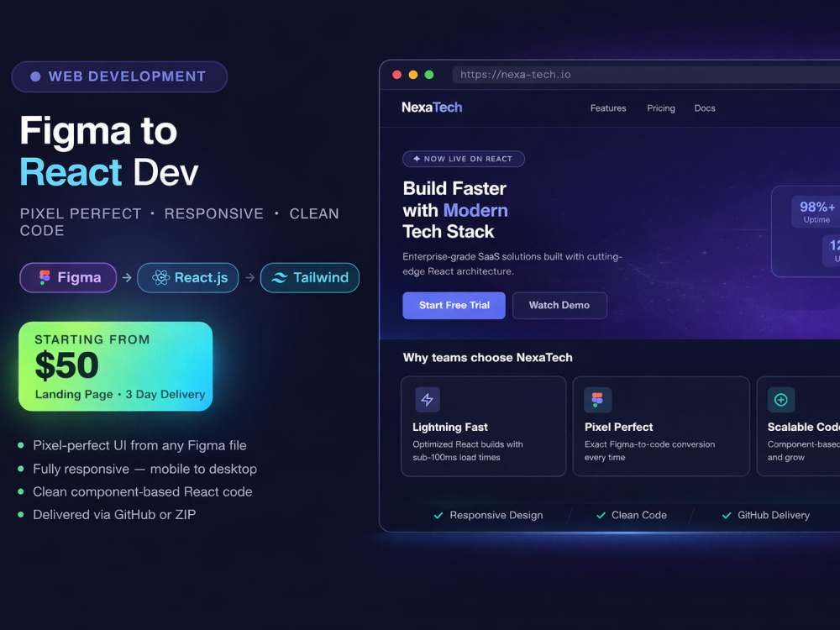Click the purple dot in Web Development badge
The width and height of the screenshot is (840, 630).
(35, 76)
